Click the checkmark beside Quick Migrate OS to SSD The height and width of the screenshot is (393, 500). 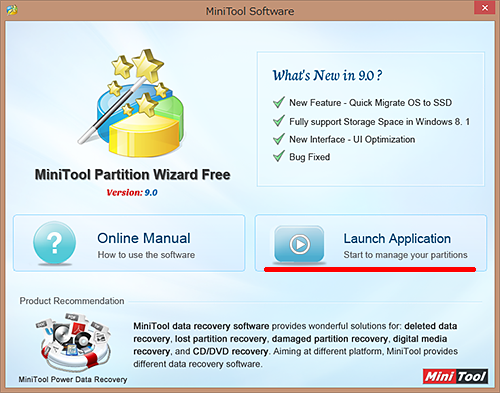(x=279, y=102)
